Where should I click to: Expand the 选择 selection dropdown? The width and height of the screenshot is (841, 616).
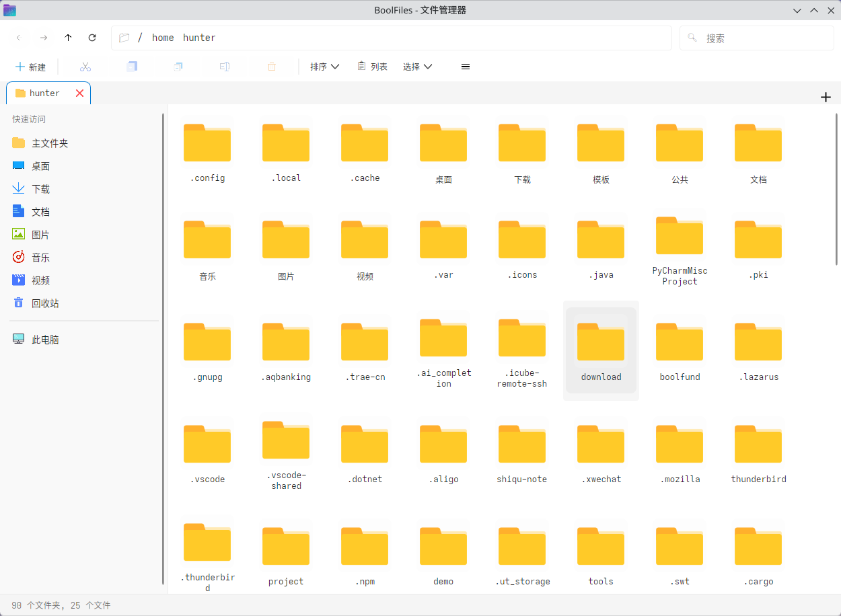tap(417, 67)
